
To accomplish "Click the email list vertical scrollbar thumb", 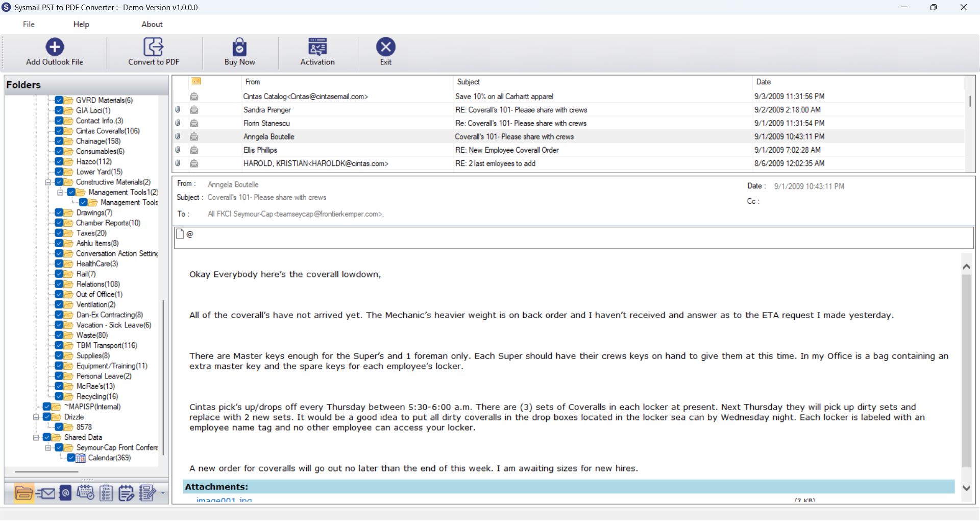I will click(x=970, y=101).
